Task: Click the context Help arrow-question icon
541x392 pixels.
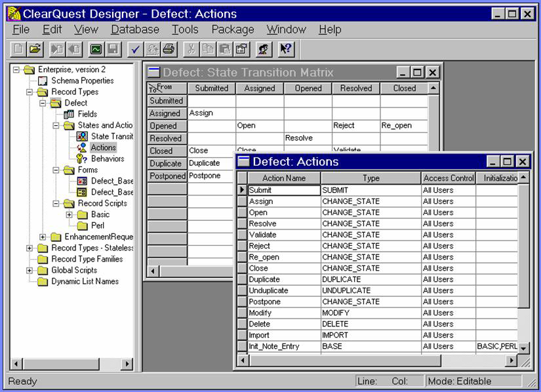Action: pyautogui.click(x=286, y=49)
